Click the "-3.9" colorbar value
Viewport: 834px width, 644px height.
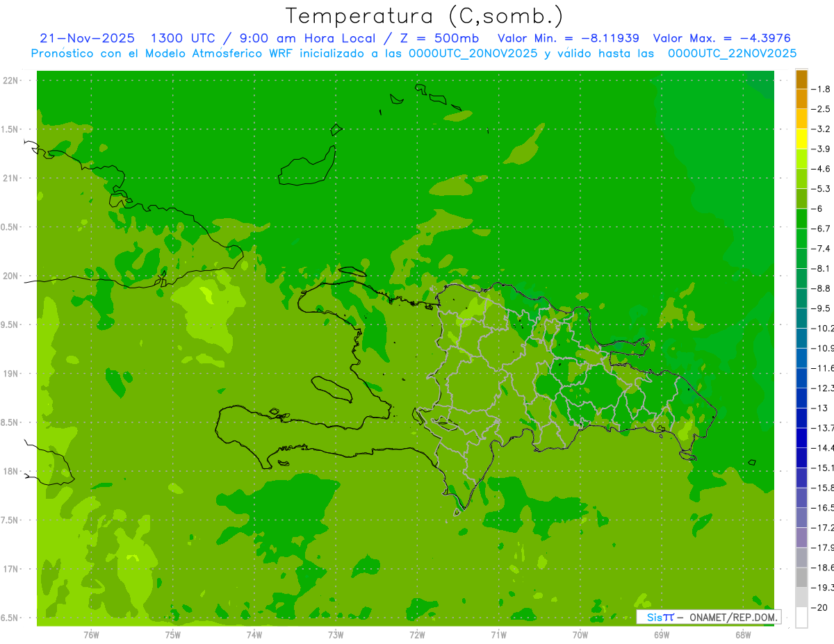(x=821, y=149)
